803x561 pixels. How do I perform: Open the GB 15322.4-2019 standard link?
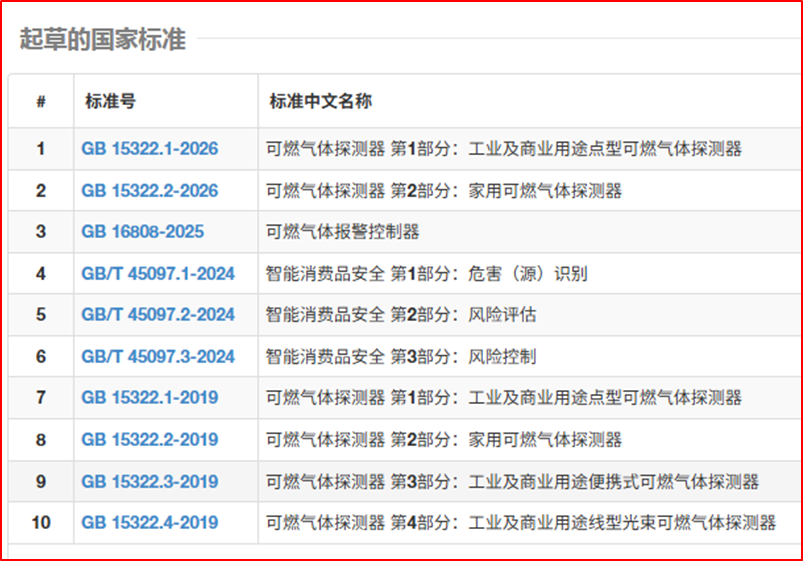click(149, 523)
